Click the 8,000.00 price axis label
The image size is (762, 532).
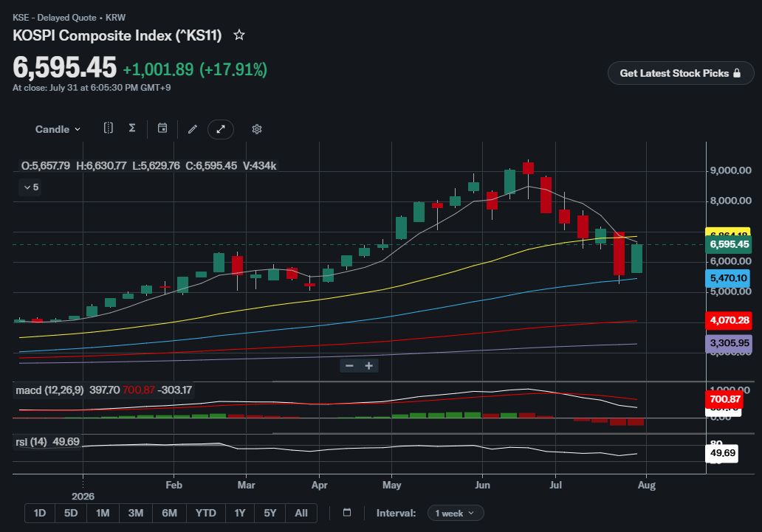(731, 201)
